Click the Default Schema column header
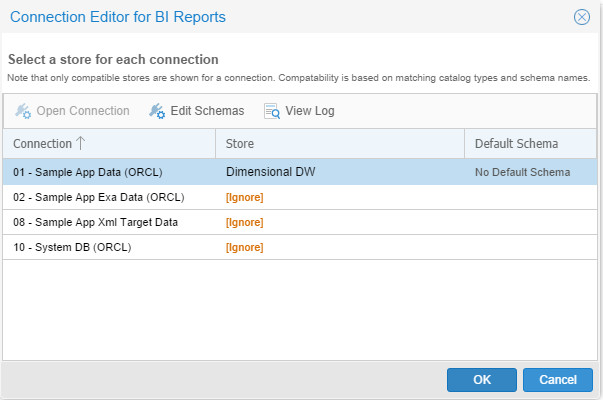The width and height of the screenshot is (603, 400). pyautogui.click(x=530, y=143)
